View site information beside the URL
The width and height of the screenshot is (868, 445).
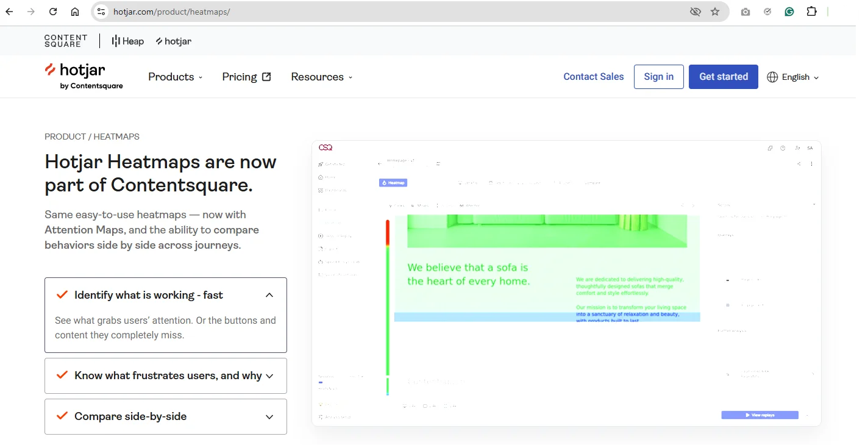[x=101, y=12]
